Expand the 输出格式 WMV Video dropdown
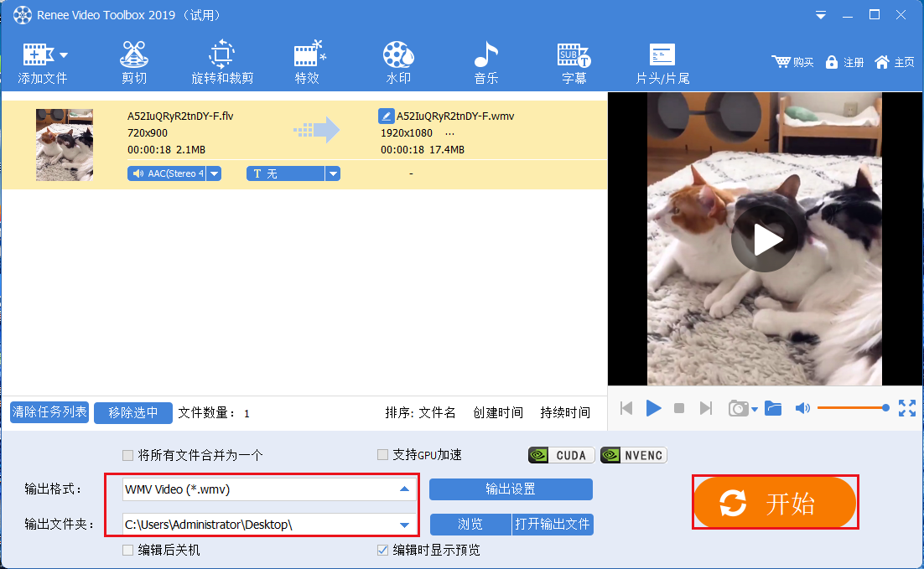The image size is (924, 569). [x=404, y=489]
